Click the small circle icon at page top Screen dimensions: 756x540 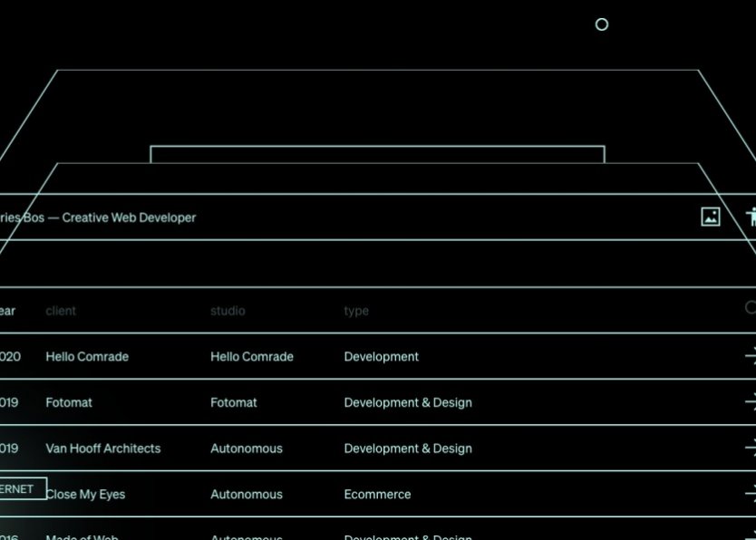tap(601, 24)
